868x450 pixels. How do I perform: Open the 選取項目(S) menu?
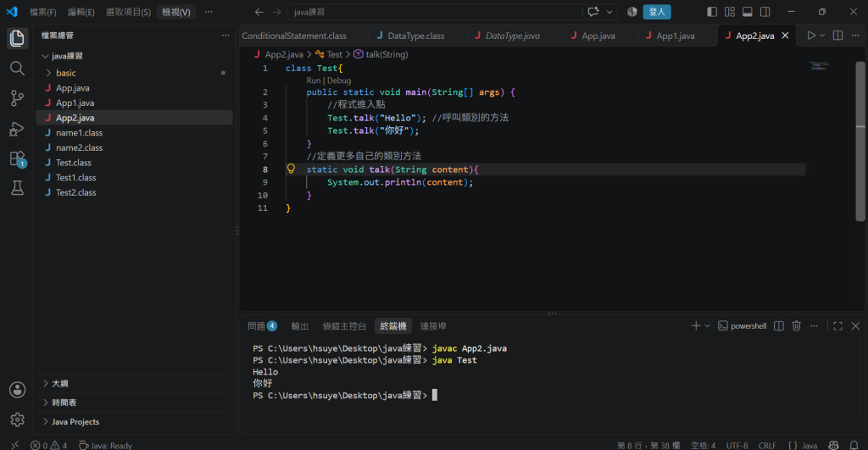click(129, 12)
